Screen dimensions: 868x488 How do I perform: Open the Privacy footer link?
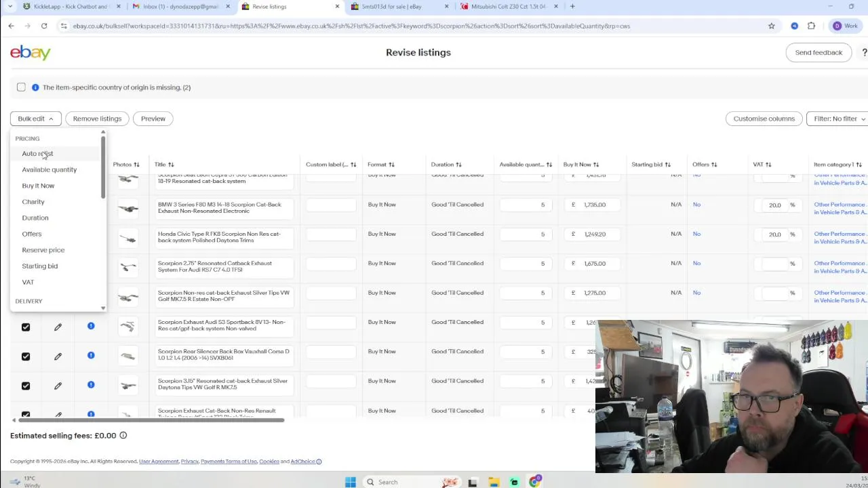click(x=189, y=462)
